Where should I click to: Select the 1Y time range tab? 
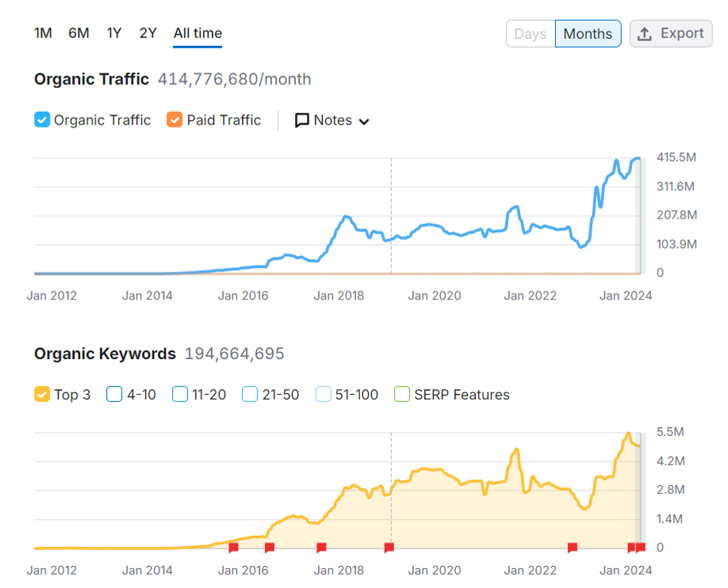(114, 33)
